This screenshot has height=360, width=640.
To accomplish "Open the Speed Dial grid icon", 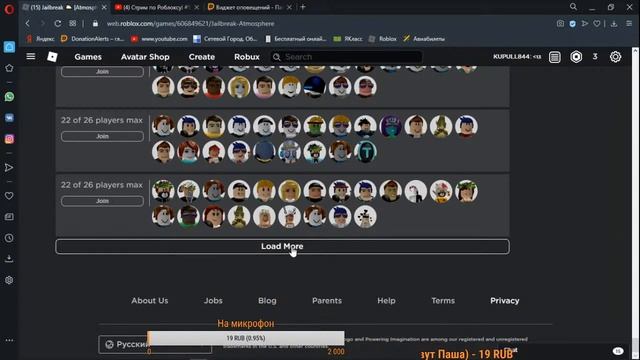I will 73,24.
